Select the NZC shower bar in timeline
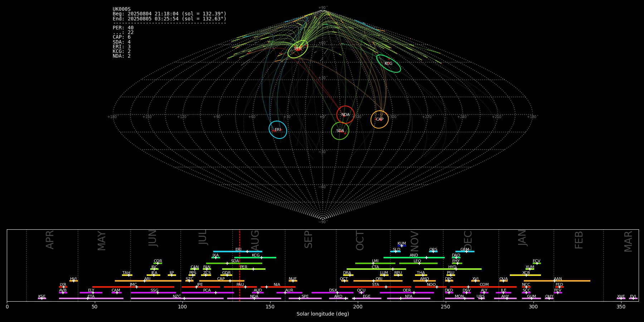This screenshot has height=322, width=644. [x=177, y=298]
